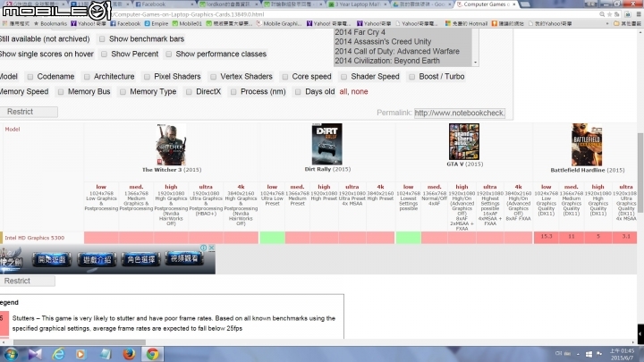Check the Codename column option
Image resolution: width=644 pixels, height=362 pixels.
pyautogui.click(x=30, y=77)
